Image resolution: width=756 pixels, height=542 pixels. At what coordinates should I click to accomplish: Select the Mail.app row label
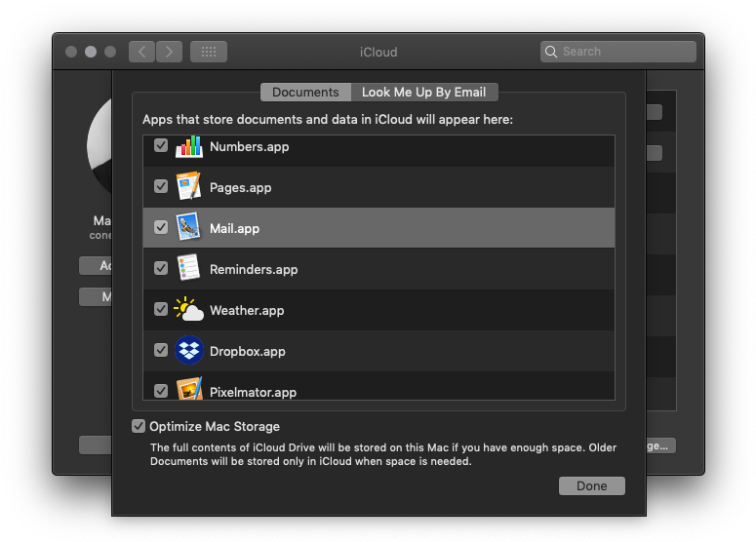click(234, 228)
